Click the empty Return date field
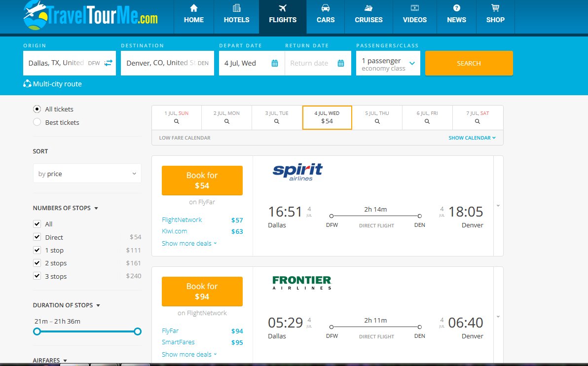 coord(318,63)
